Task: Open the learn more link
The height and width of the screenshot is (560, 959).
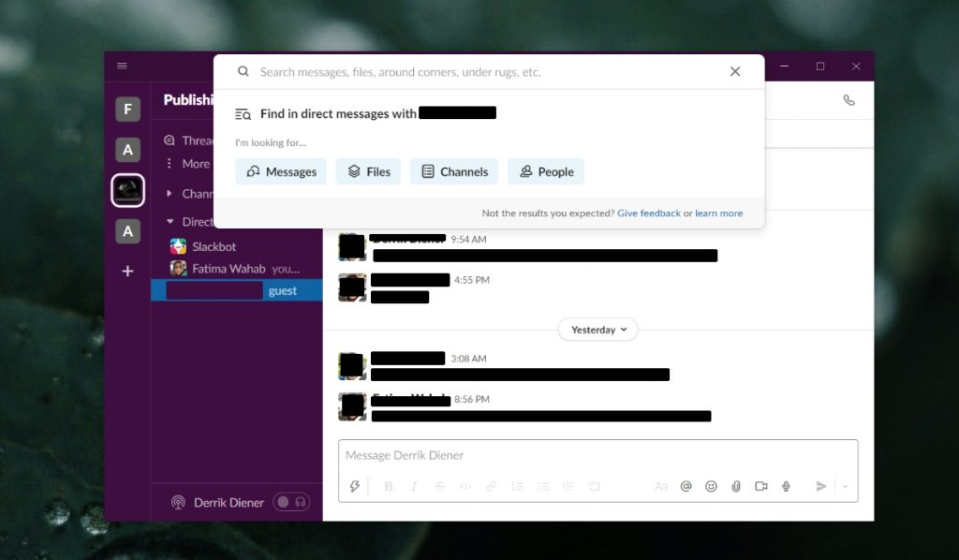Action: (719, 214)
